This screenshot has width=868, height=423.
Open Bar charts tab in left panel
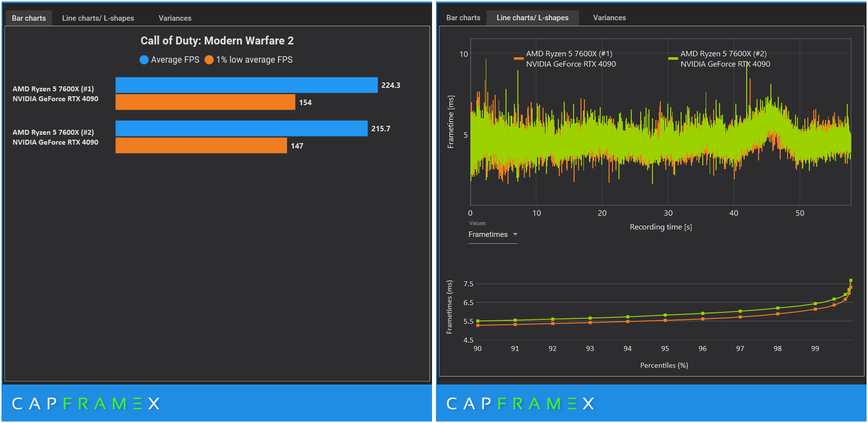coord(29,18)
